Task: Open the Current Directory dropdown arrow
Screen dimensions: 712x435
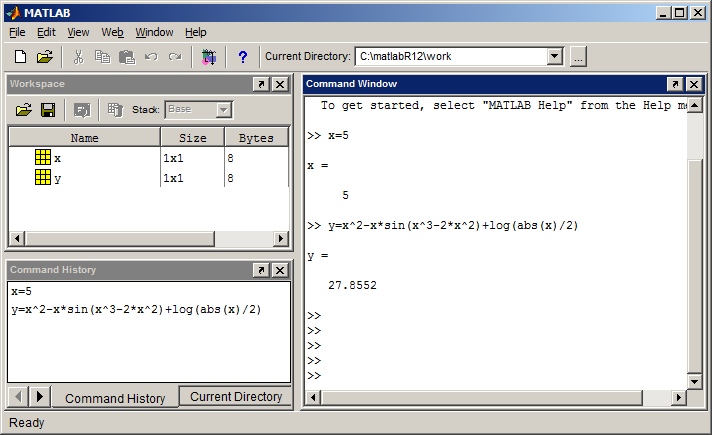Action: coord(554,57)
